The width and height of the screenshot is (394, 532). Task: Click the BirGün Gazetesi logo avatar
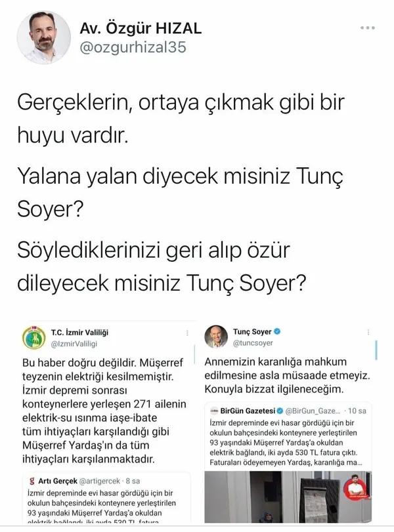[216, 409]
